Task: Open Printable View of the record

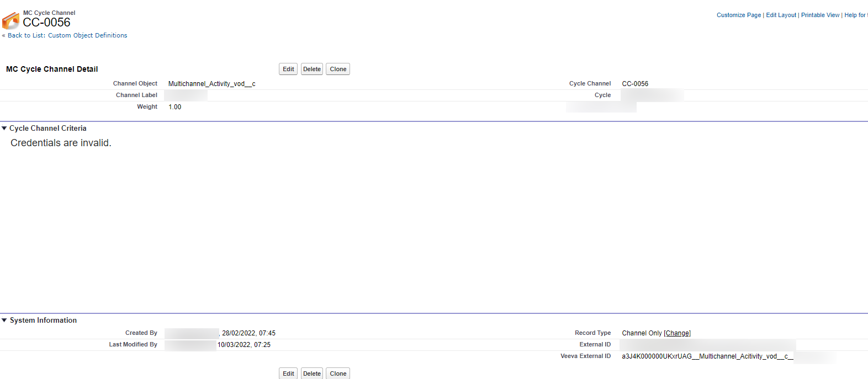Action: pyautogui.click(x=820, y=15)
